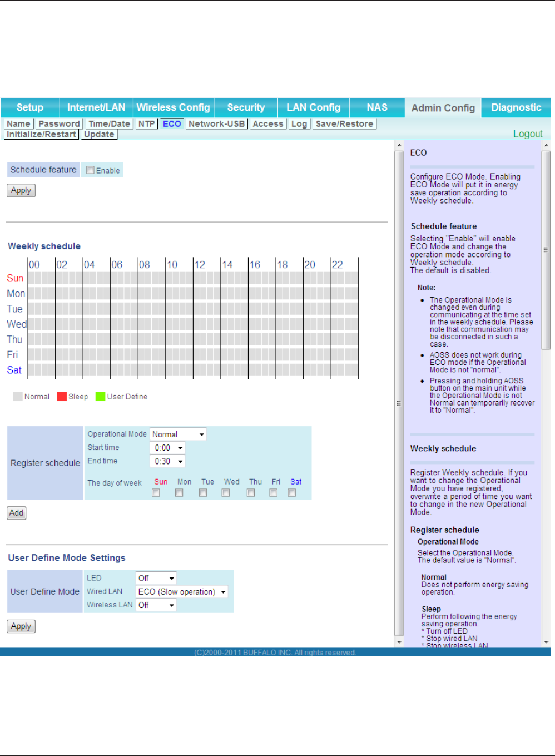Click the Wed row label
555x756 pixels.
(x=17, y=324)
